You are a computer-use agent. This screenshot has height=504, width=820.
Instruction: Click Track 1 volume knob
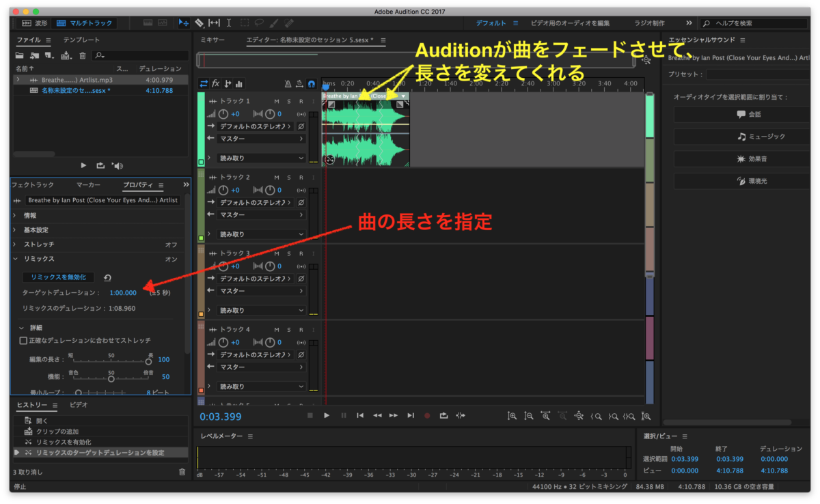tap(223, 114)
